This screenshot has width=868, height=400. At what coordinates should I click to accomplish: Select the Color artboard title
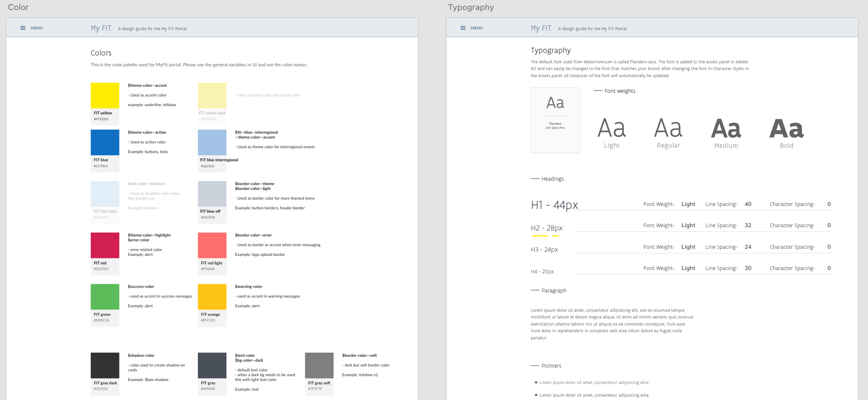[18, 7]
